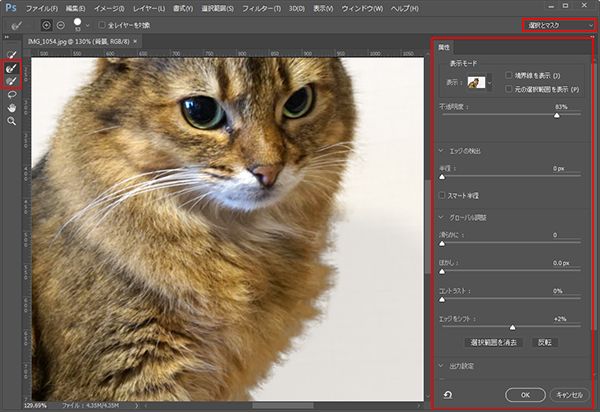The height and width of the screenshot is (412, 600).
Task: Click the reset workspace arrow icon
Action: click(x=447, y=395)
